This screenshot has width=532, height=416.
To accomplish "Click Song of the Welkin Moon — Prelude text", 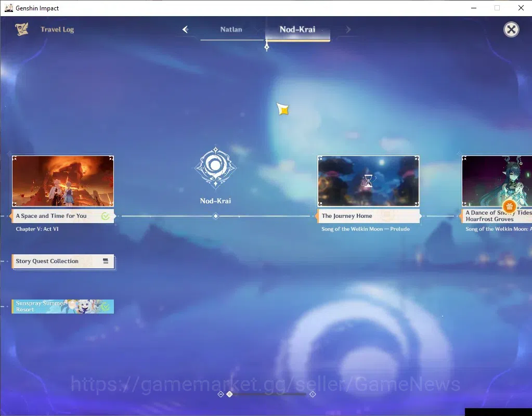I will click(x=366, y=229).
